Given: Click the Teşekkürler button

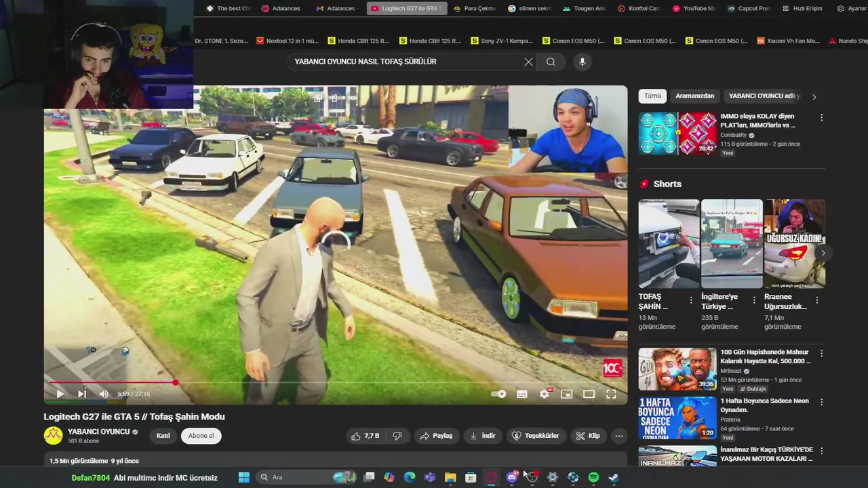Looking at the screenshot, I should pyautogui.click(x=536, y=436).
